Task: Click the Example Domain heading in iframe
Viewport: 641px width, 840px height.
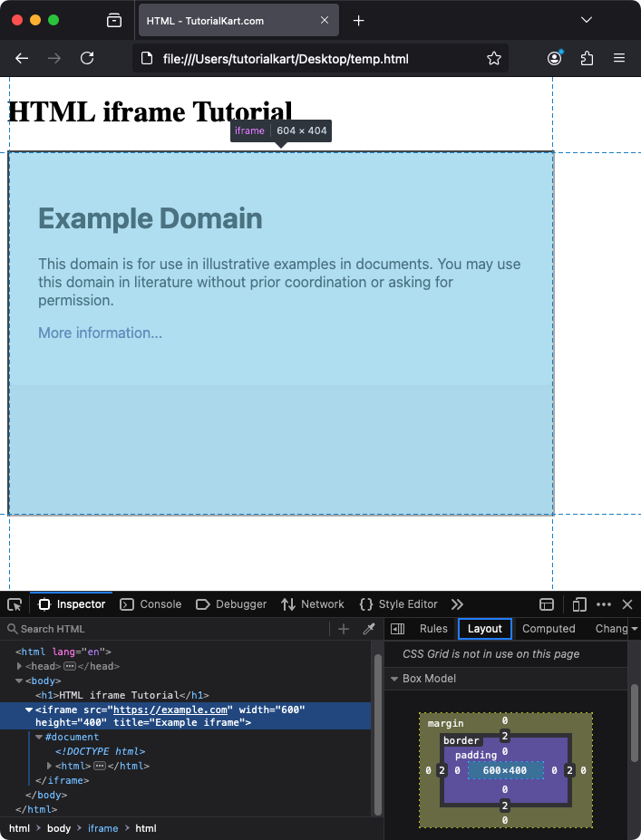Action: (151, 218)
